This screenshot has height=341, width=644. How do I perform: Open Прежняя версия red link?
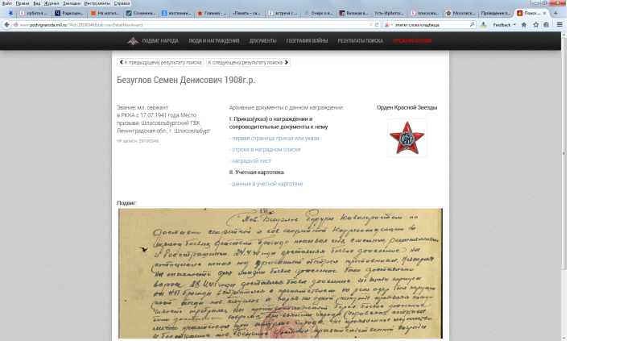tap(412, 41)
